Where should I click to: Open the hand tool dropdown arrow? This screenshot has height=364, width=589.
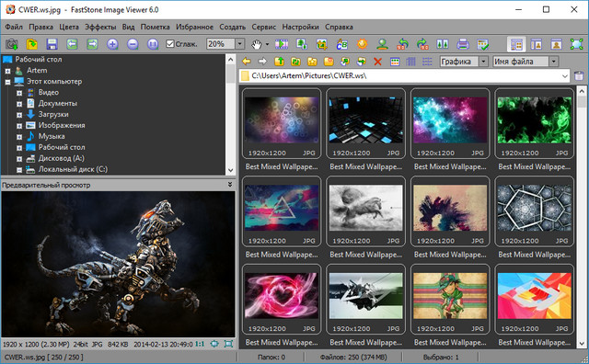click(x=267, y=44)
